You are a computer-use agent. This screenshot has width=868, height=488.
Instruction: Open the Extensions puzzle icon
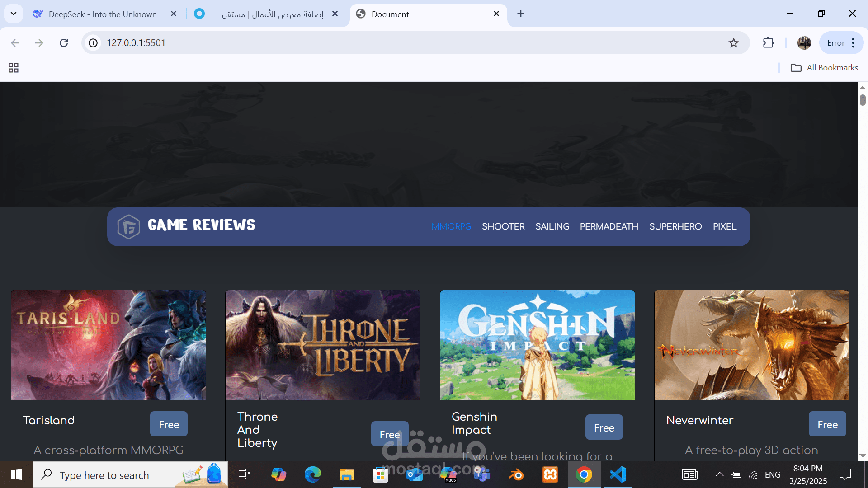pyautogui.click(x=768, y=43)
